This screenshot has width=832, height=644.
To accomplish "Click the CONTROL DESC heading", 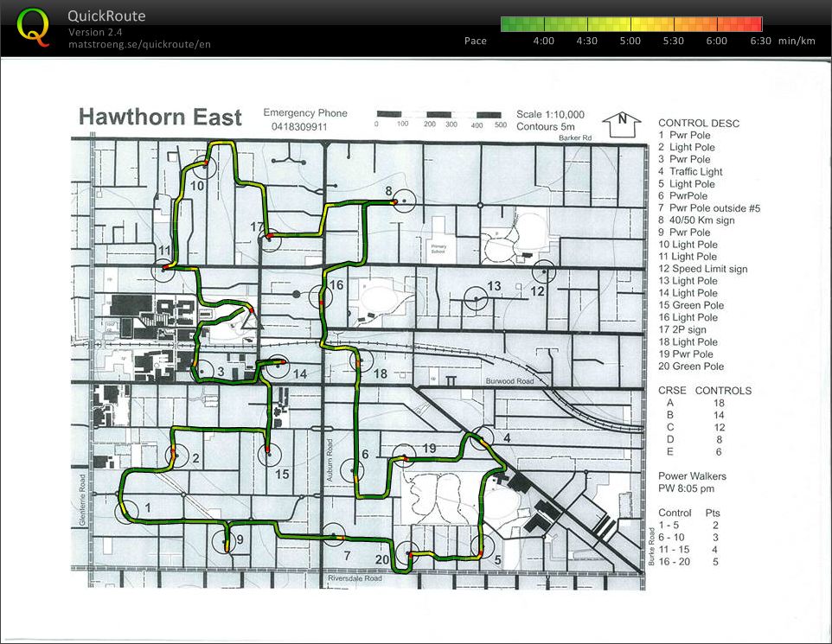I will pyautogui.click(x=699, y=123).
